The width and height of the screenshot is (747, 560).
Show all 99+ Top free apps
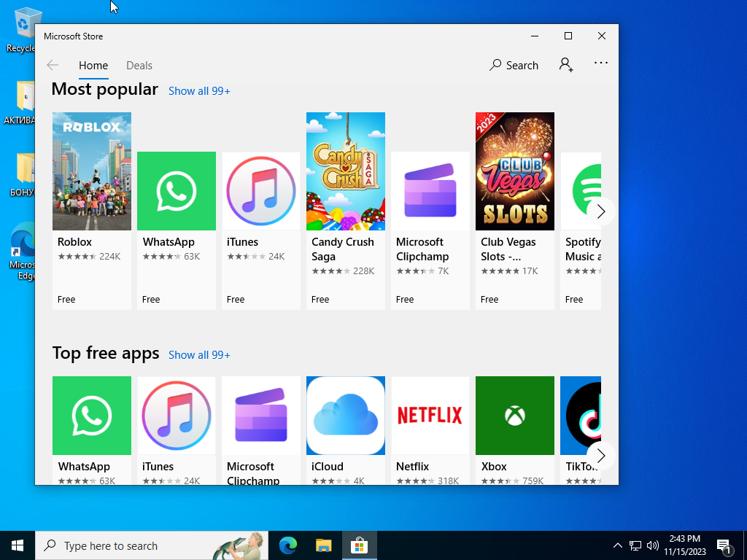pyautogui.click(x=199, y=355)
